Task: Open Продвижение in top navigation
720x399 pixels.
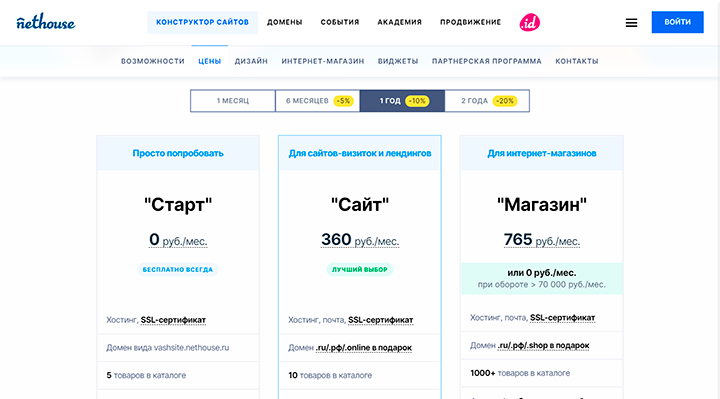Action: (x=471, y=22)
